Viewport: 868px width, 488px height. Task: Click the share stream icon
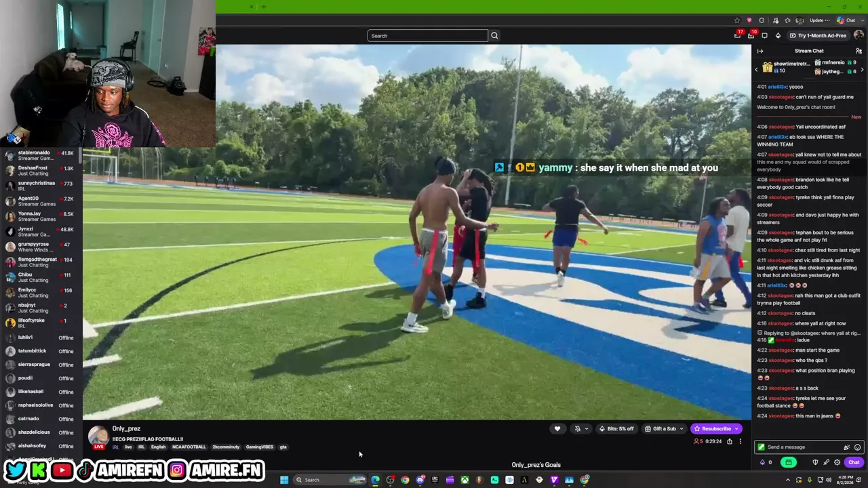pos(730,441)
